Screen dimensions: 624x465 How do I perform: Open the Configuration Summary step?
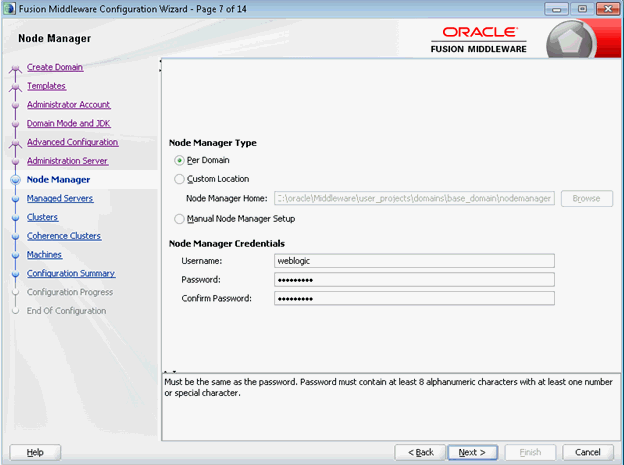[x=71, y=273]
